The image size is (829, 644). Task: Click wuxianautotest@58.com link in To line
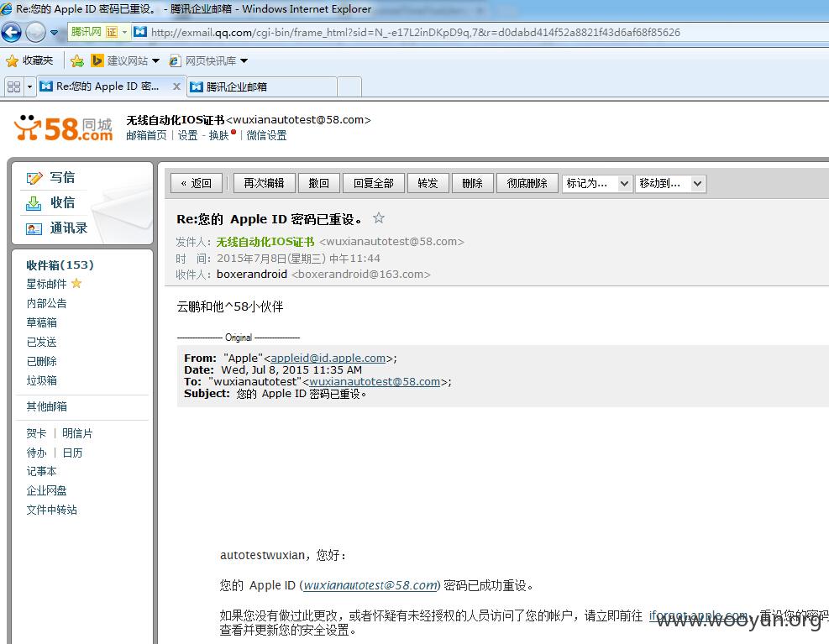click(x=375, y=382)
